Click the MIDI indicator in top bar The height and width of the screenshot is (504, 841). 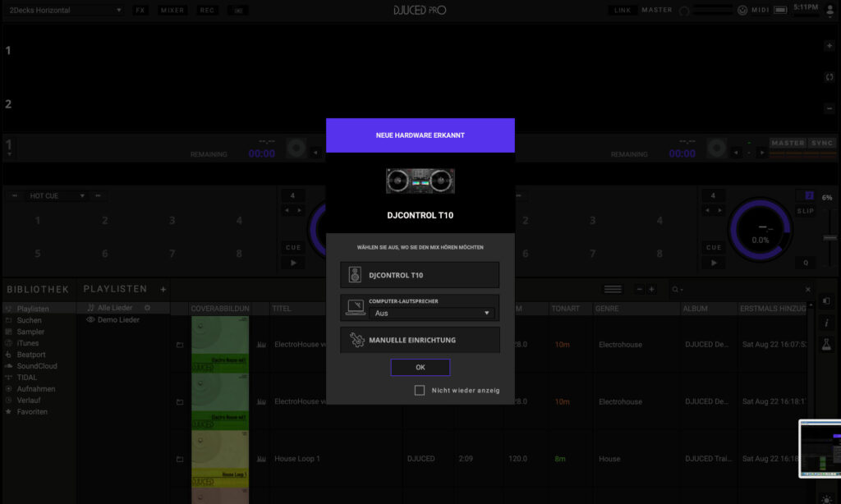[760, 10]
